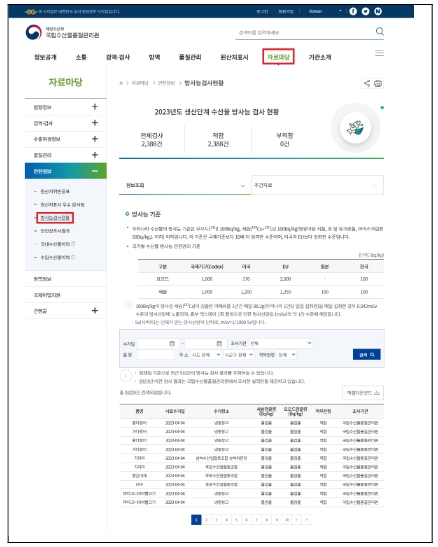
Task: Open the 방사능검사현황 sidebar link
Action: pos(55,218)
